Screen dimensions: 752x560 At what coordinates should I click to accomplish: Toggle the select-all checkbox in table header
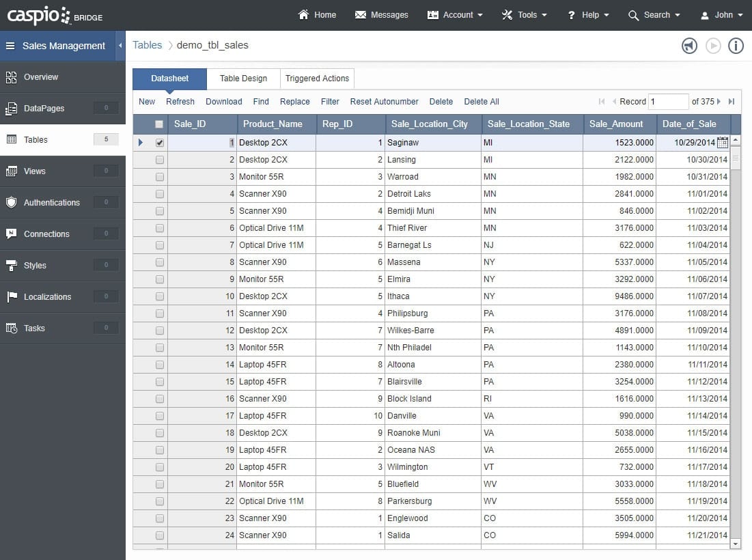point(159,124)
